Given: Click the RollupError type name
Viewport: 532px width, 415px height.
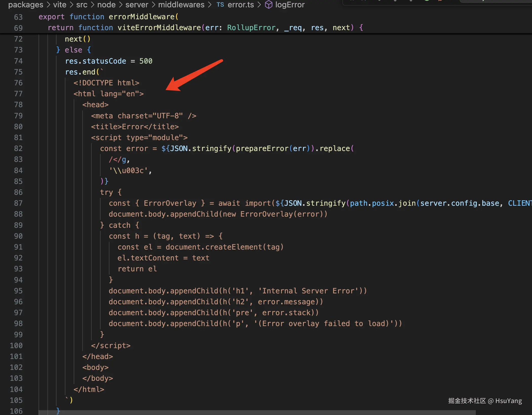Looking at the screenshot, I should [x=251, y=28].
